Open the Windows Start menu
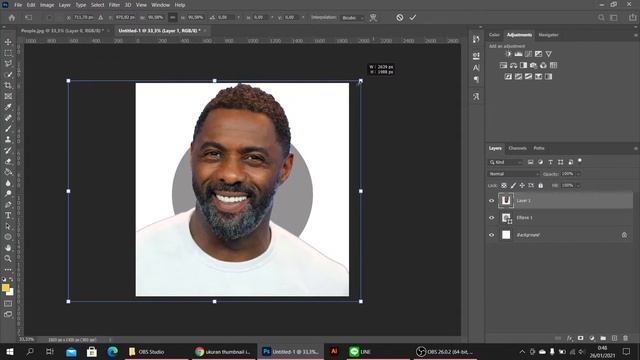640x360 pixels. click(10, 351)
